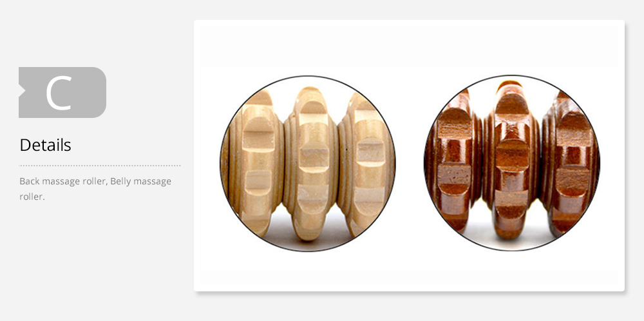Click the right disc of the dark roller

click(x=571, y=164)
